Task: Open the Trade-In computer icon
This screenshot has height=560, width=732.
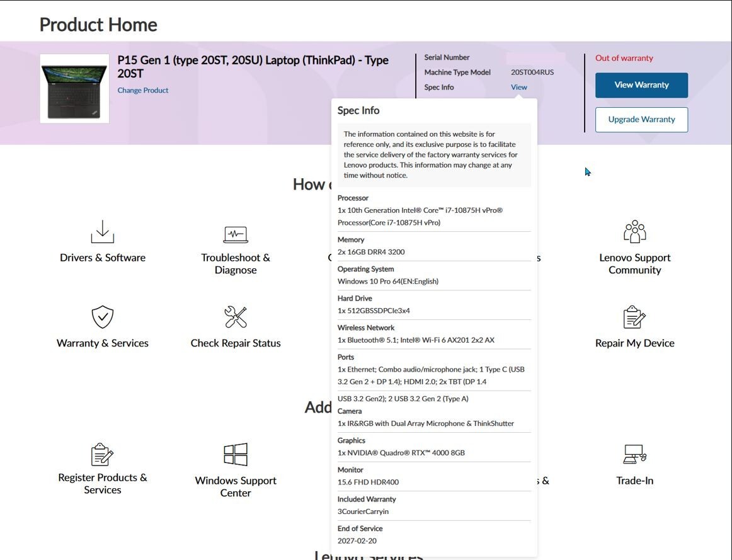Action: pyautogui.click(x=635, y=454)
